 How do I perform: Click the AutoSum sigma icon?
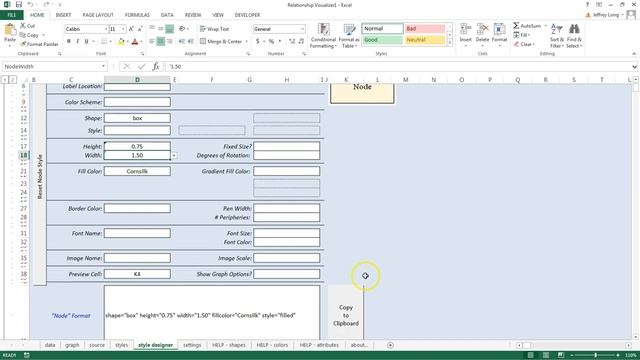(x=516, y=26)
